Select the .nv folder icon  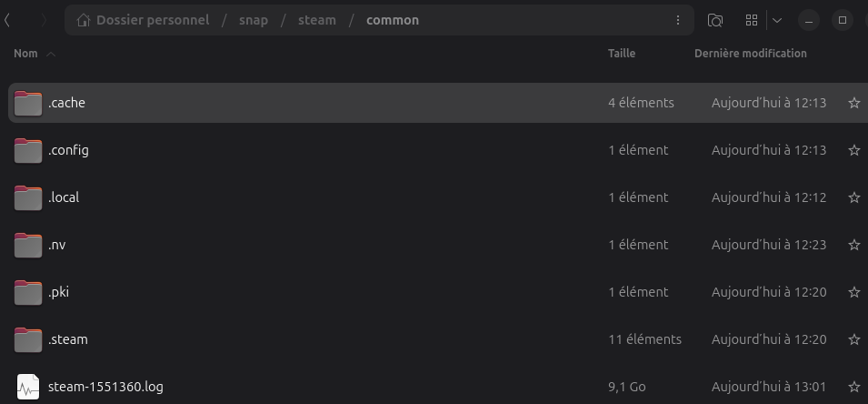[29, 245]
